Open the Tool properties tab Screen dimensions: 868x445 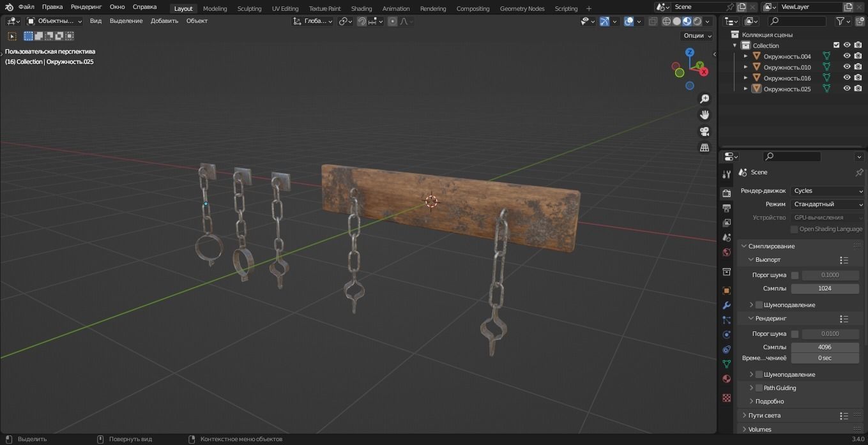(x=726, y=174)
